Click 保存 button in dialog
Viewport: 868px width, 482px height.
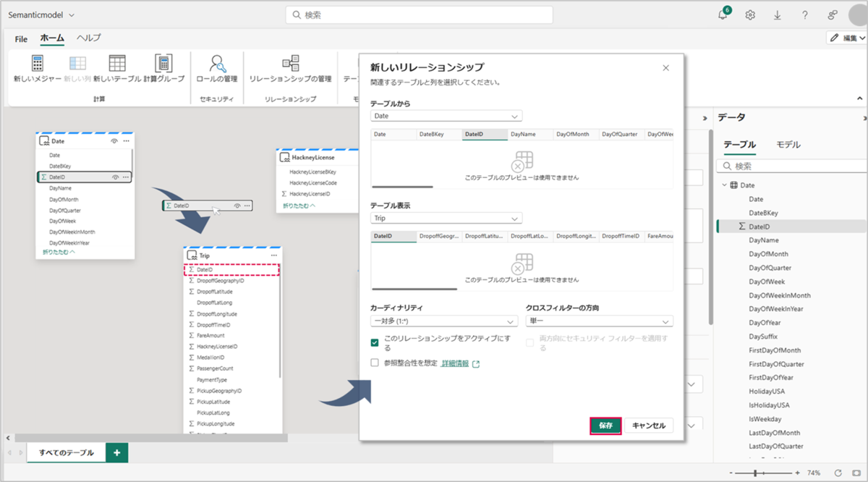coord(606,426)
